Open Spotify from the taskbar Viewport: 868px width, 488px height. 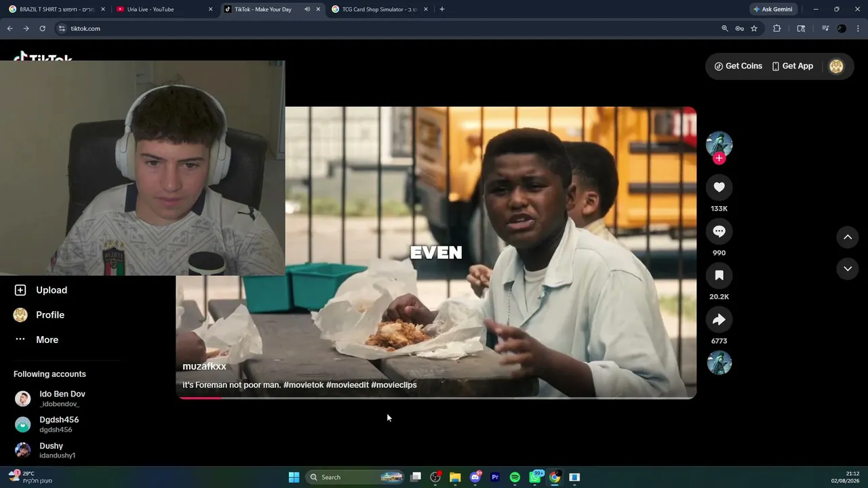[x=515, y=477]
